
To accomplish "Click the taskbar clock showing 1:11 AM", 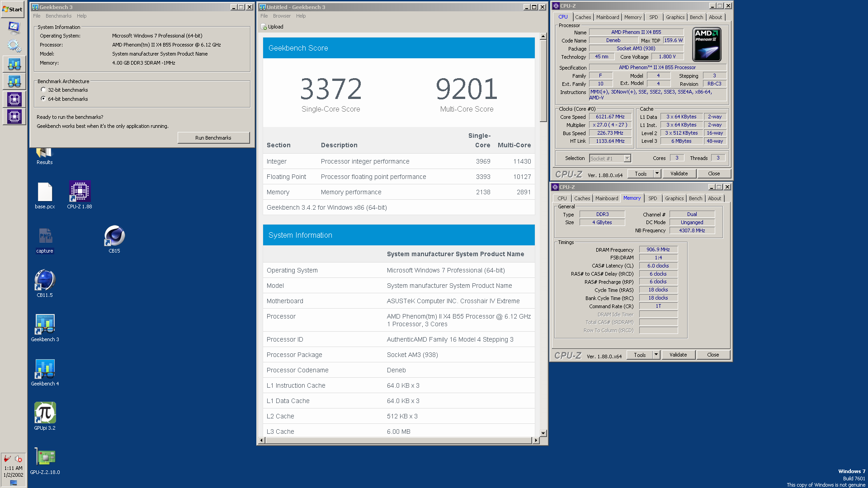I will [13, 468].
